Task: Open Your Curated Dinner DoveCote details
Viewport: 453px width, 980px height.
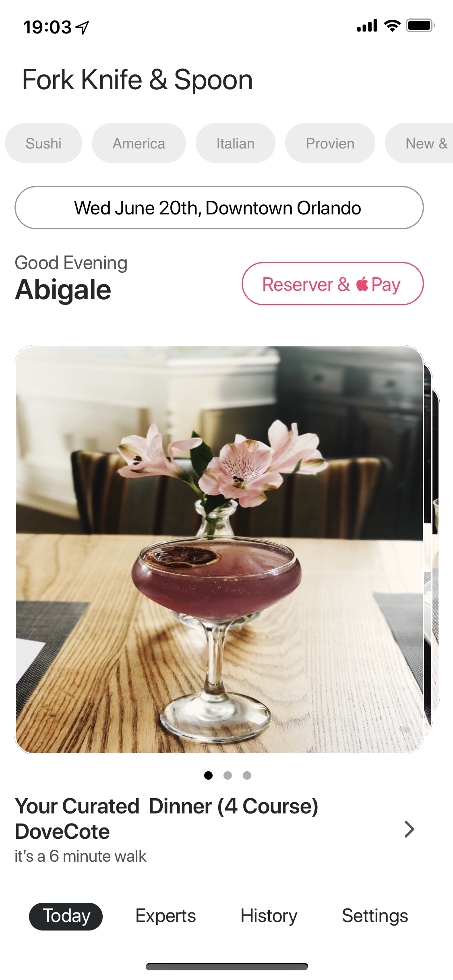Action: [x=167, y=830]
